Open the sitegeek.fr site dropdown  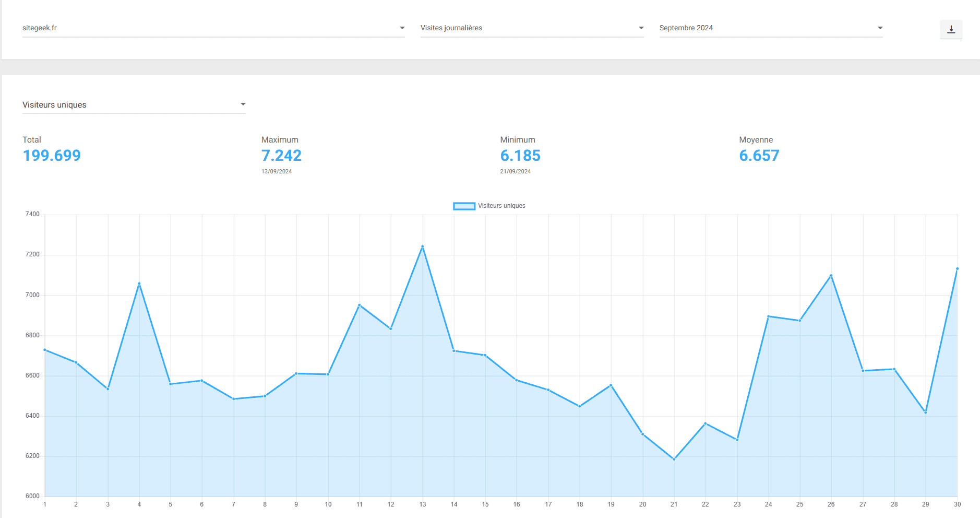pyautogui.click(x=209, y=28)
